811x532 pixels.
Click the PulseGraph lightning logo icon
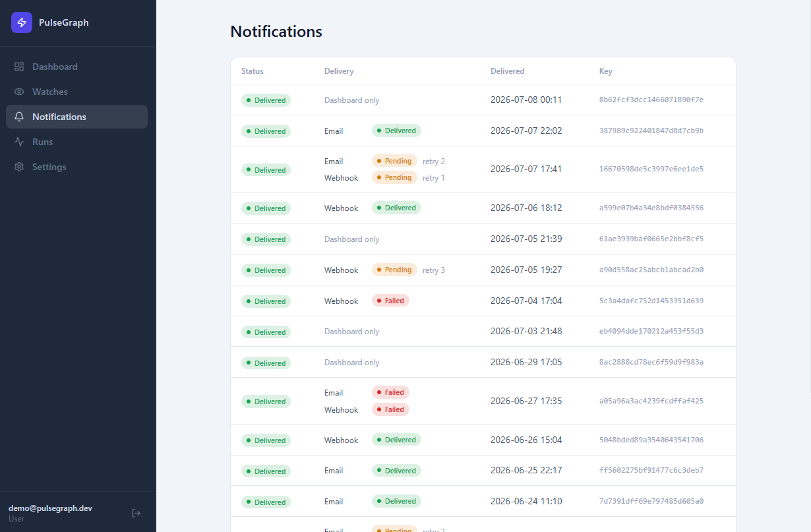22,22
